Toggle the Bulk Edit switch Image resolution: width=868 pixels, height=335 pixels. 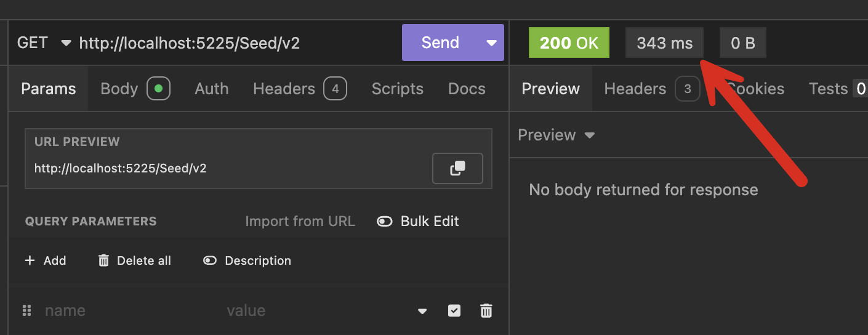pyautogui.click(x=385, y=222)
